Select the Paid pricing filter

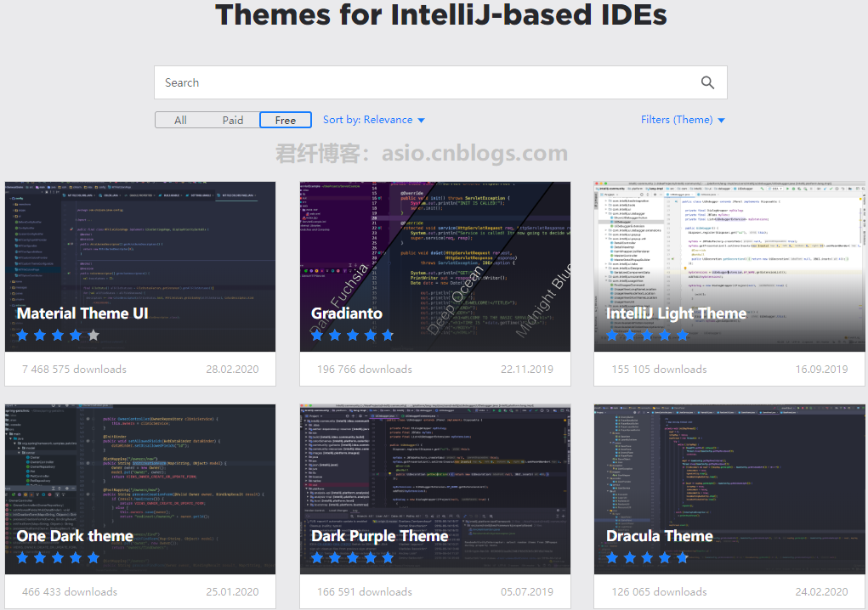click(232, 120)
